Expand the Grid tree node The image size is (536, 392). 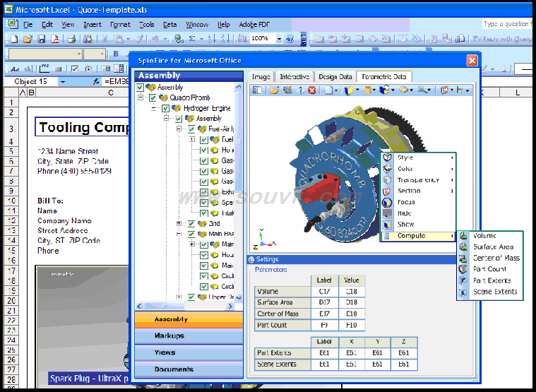(x=179, y=223)
